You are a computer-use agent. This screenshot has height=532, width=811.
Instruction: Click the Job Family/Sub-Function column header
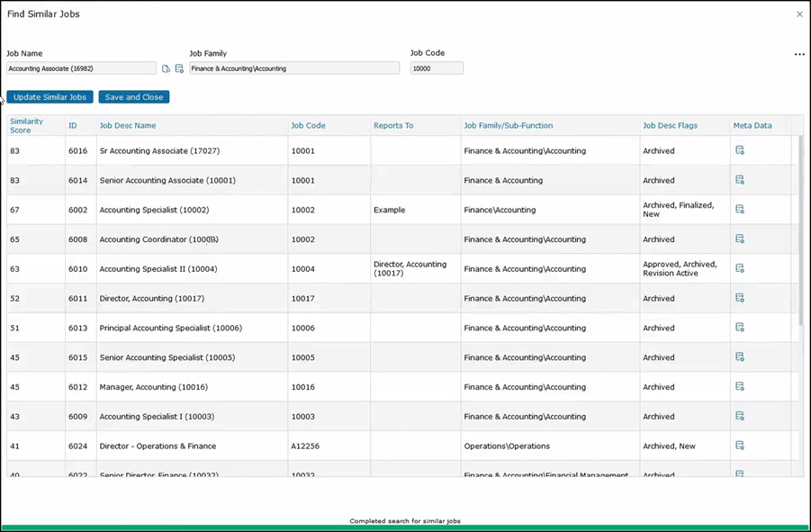[x=508, y=125]
